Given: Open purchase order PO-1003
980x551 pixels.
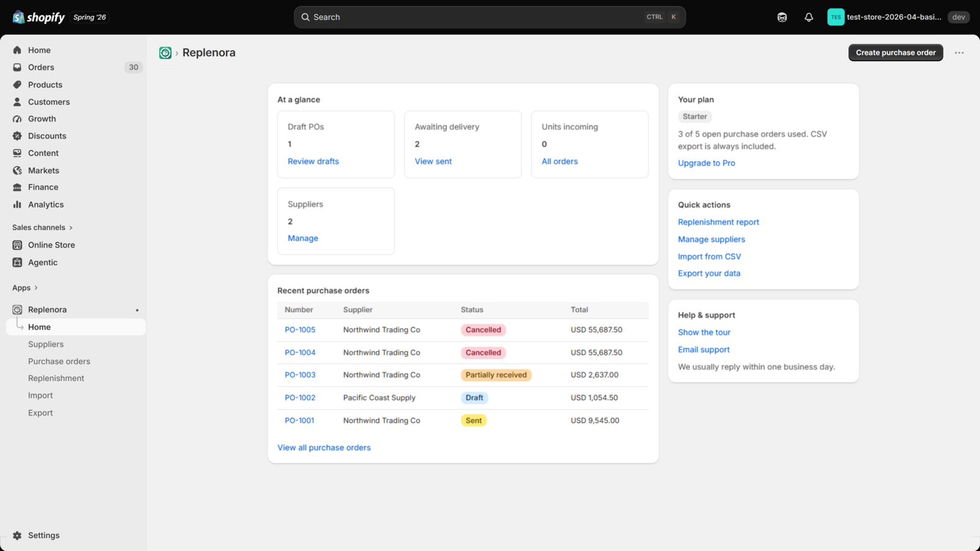Looking at the screenshot, I should (300, 375).
